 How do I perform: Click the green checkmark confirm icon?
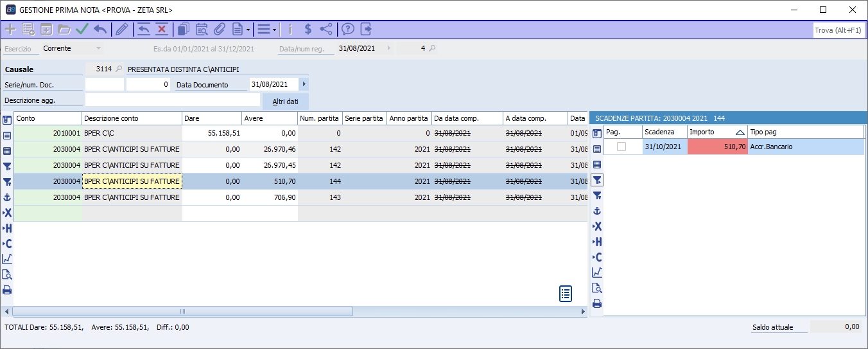tap(82, 29)
